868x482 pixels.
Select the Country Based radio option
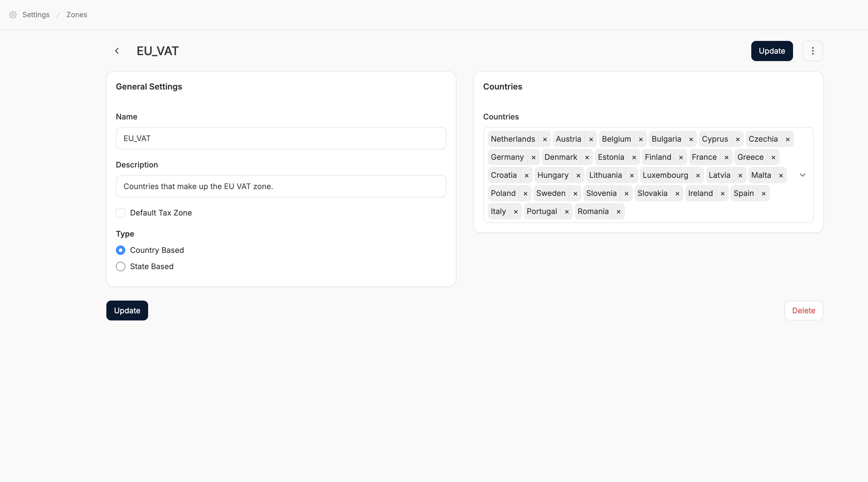coord(121,250)
